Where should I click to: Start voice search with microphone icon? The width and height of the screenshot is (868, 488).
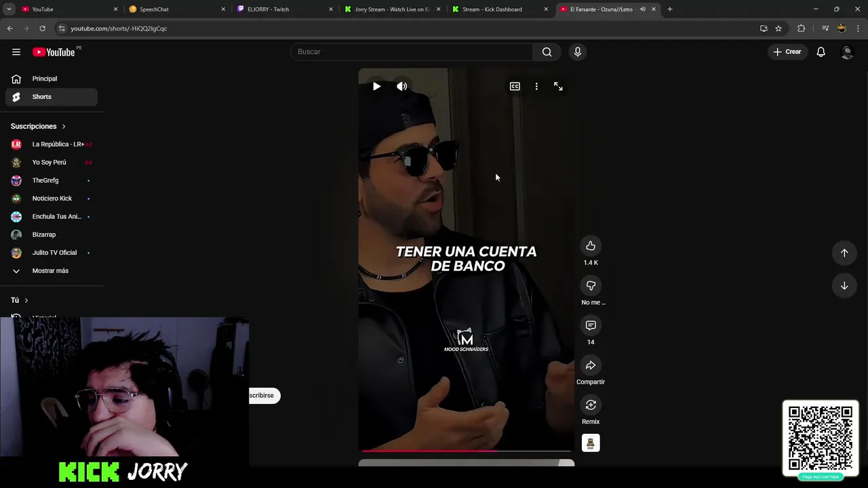pyautogui.click(x=578, y=52)
